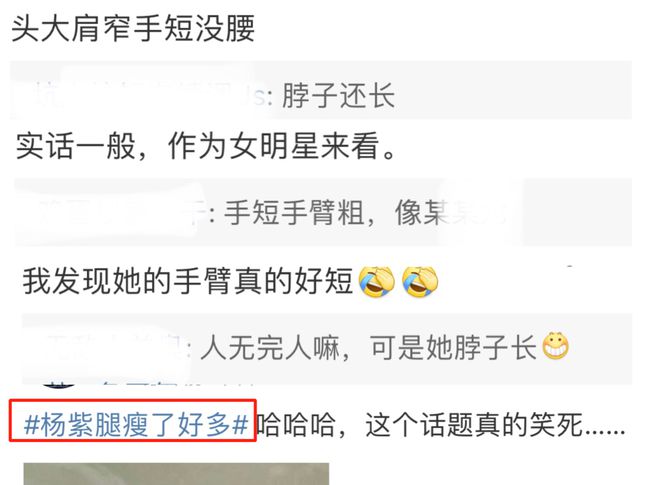Select the comment 实话一般，作为女明星来看。
This screenshot has height=485, width=660.
click(205, 146)
